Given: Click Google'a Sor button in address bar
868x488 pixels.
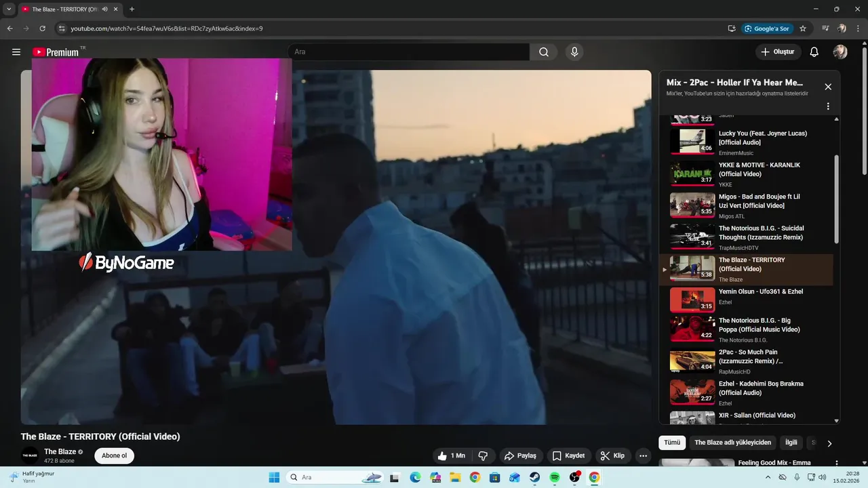Looking at the screenshot, I should 767,28.
